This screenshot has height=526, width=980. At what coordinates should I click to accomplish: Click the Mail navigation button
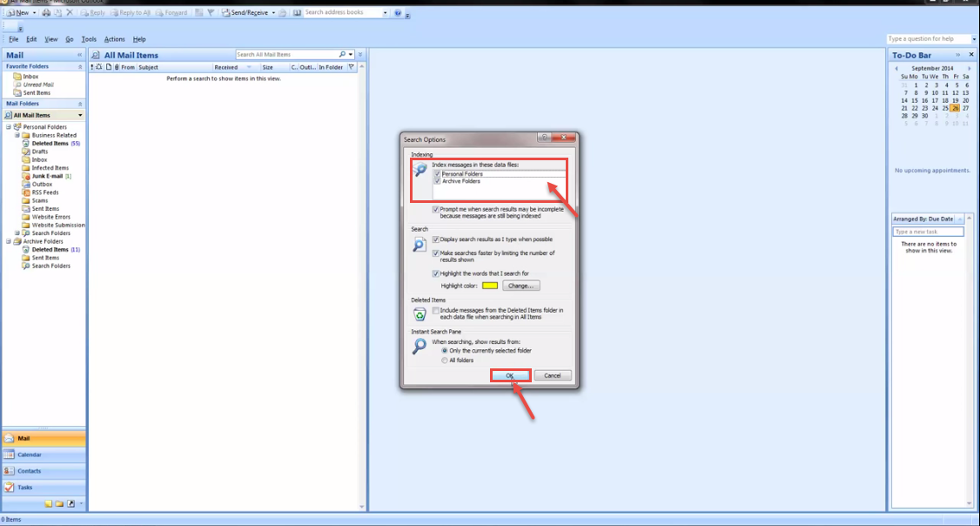[x=44, y=438]
